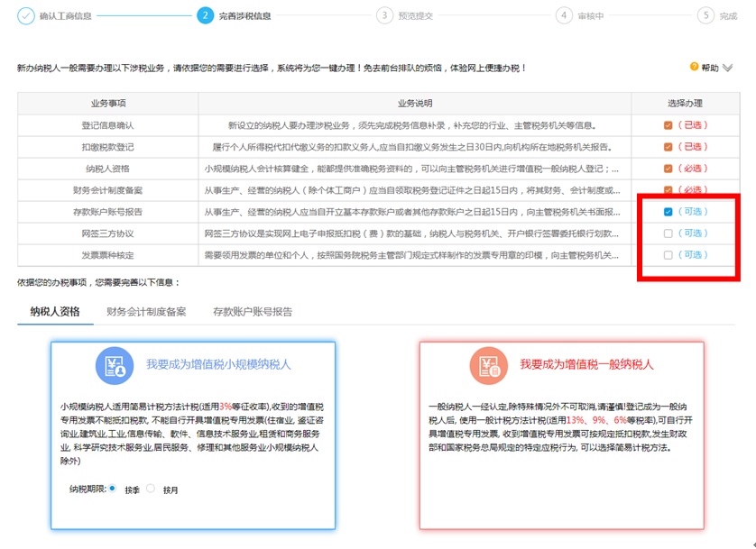Expand the help section chevron arrow

tap(728, 68)
